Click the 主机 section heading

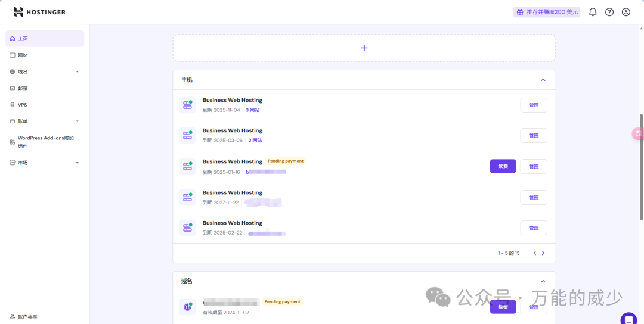(187, 80)
